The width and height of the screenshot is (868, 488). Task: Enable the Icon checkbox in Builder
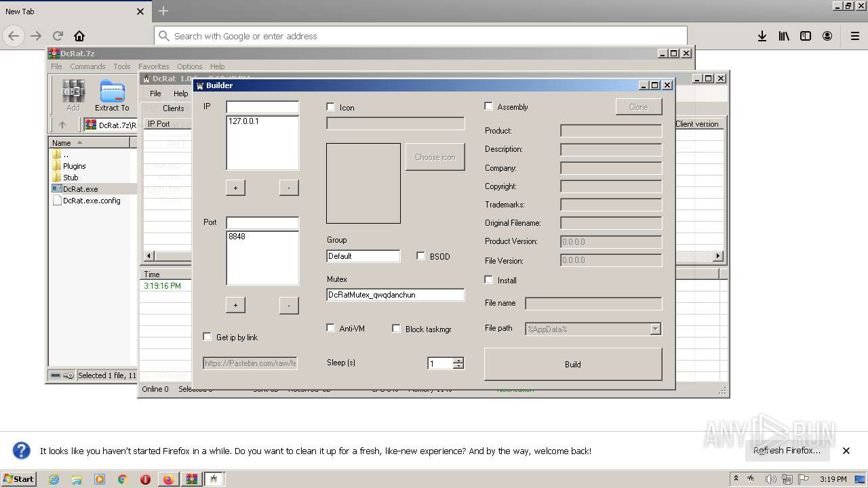331,107
